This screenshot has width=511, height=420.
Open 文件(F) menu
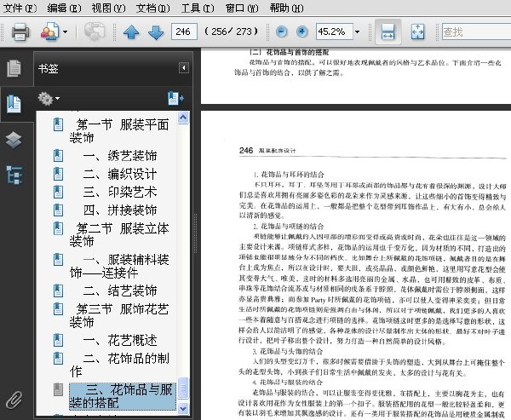[x=20, y=8]
